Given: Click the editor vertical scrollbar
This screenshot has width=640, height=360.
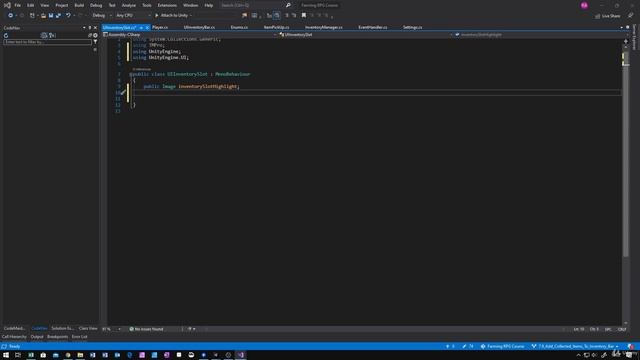Looking at the screenshot, I should [626, 155].
